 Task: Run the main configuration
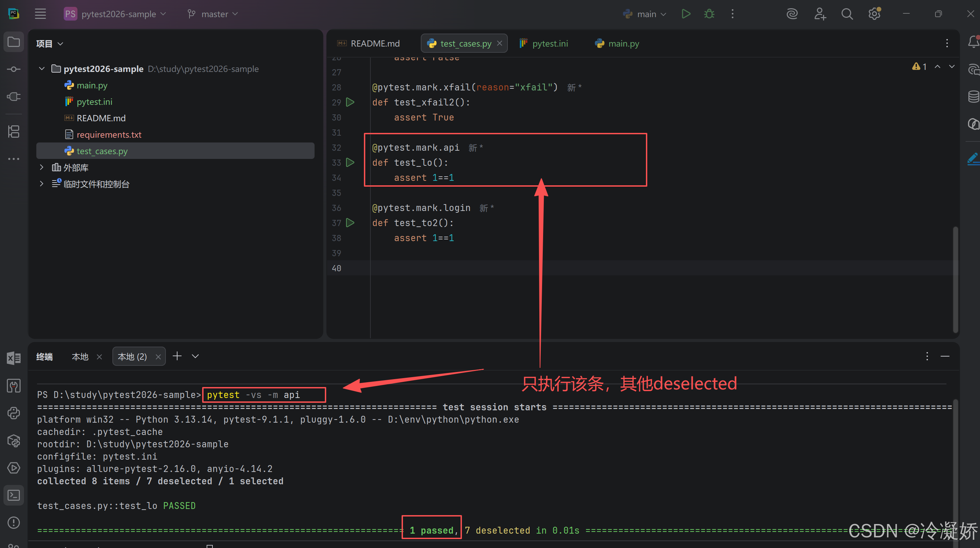coord(686,14)
